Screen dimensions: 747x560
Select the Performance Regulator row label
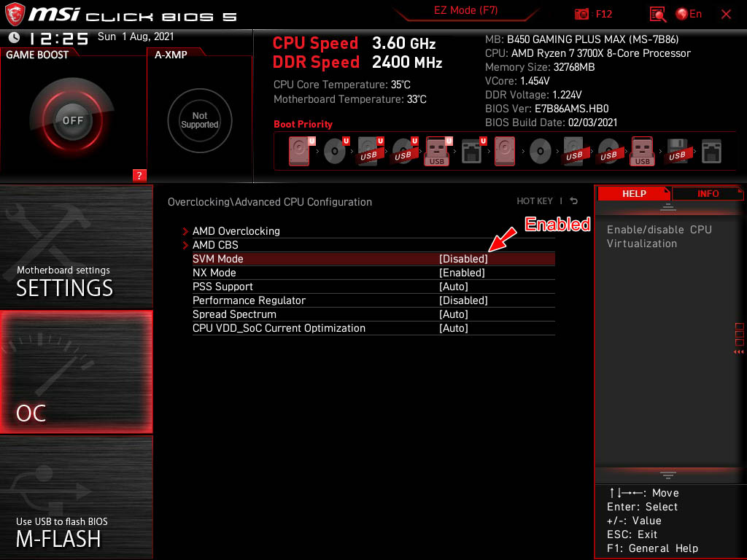point(249,300)
